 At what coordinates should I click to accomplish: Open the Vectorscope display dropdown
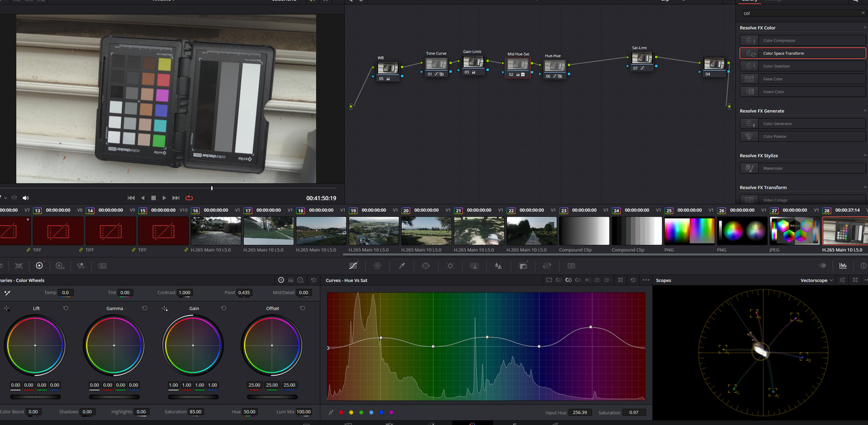click(815, 280)
